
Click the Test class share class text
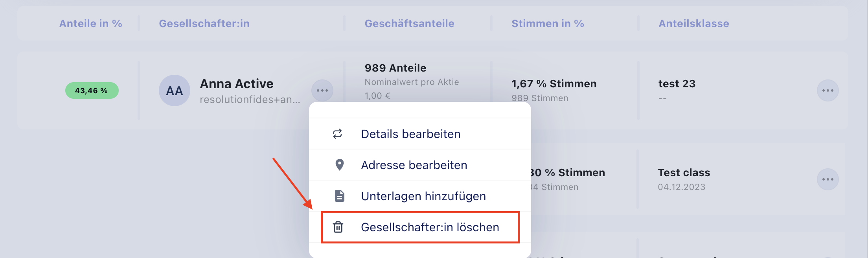[684, 173]
